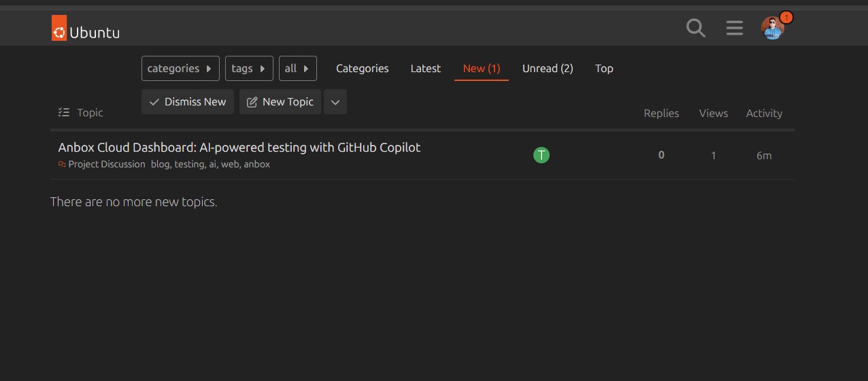Open the 'all' filter dropdown
The image size is (868, 381).
297,69
